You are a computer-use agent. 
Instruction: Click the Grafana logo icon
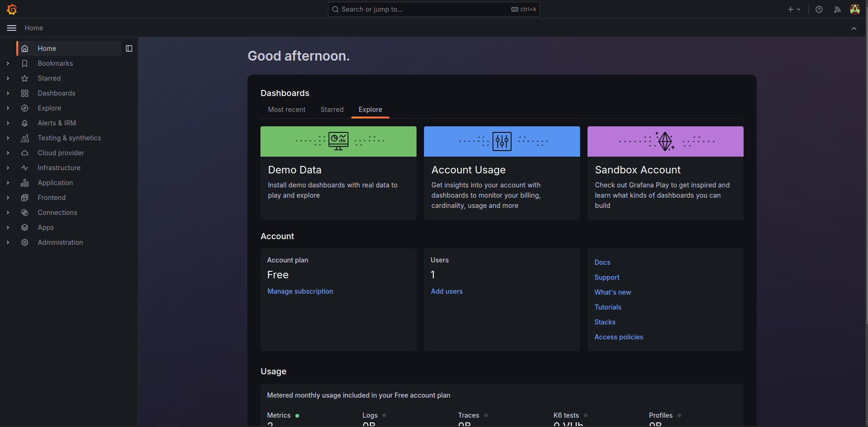click(12, 9)
